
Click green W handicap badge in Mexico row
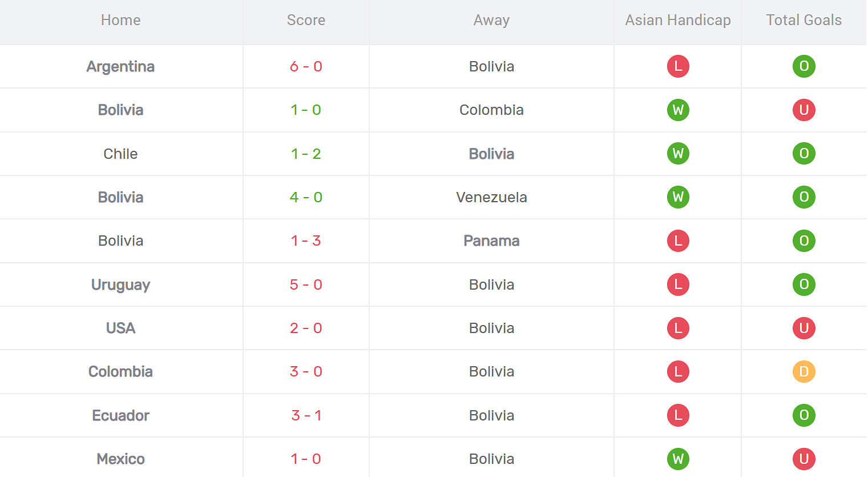tap(678, 459)
